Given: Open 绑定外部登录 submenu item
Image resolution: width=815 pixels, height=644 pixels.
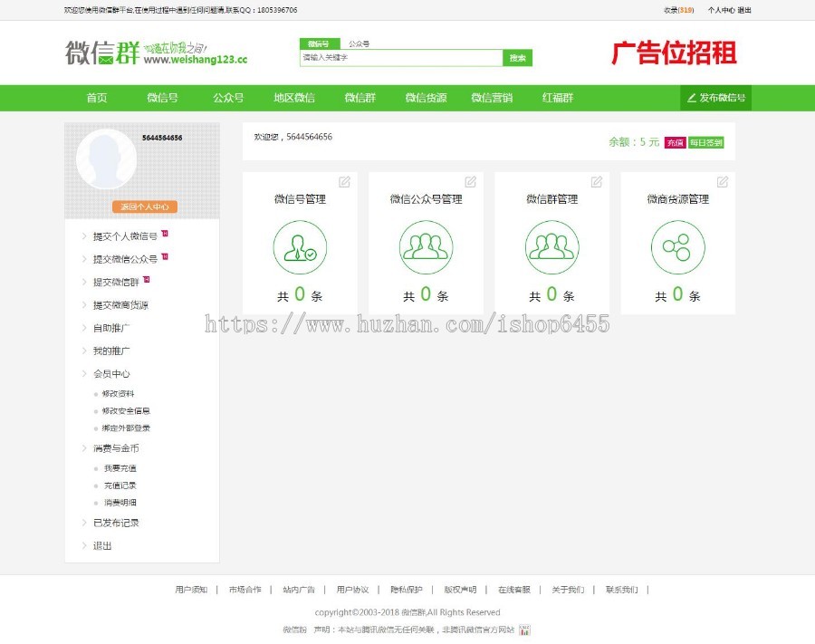Looking at the screenshot, I should [x=126, y=428].
